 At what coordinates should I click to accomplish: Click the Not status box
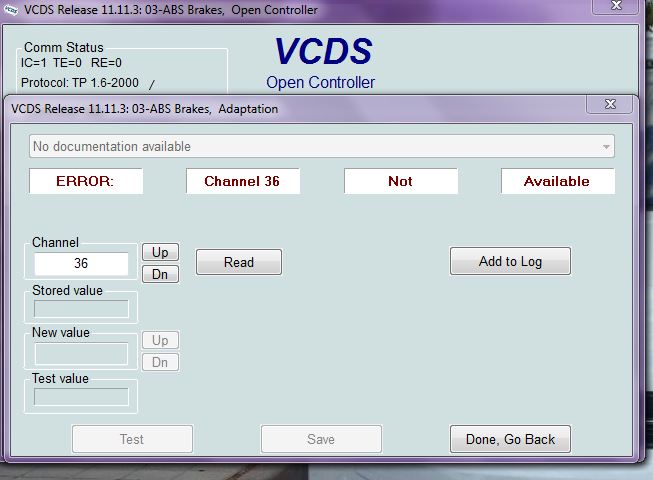[401, 181]
